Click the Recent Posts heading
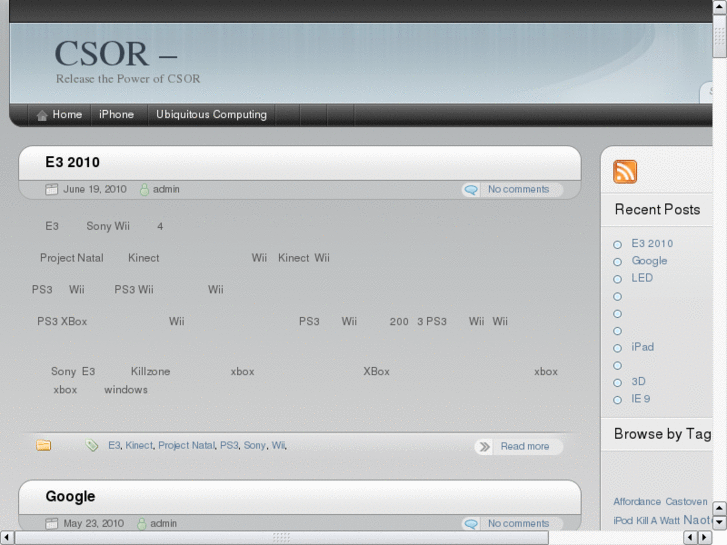This screenshot has height=545, width=727. coord(657,210)
